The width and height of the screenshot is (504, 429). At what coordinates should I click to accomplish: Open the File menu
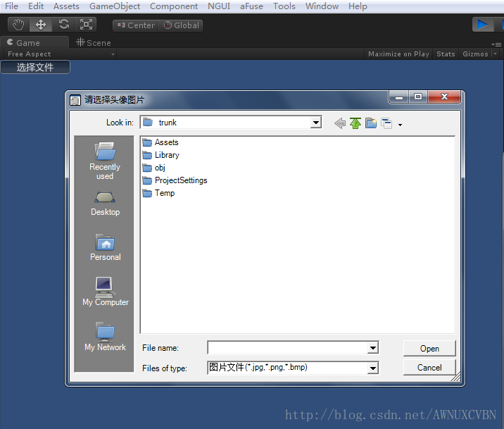[x=11, y=6]
